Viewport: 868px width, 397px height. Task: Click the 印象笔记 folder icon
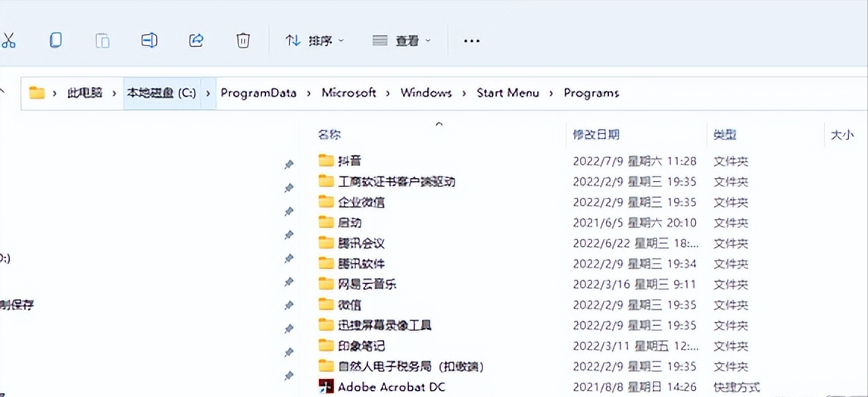pyautogui.click(x=326, y=345)
